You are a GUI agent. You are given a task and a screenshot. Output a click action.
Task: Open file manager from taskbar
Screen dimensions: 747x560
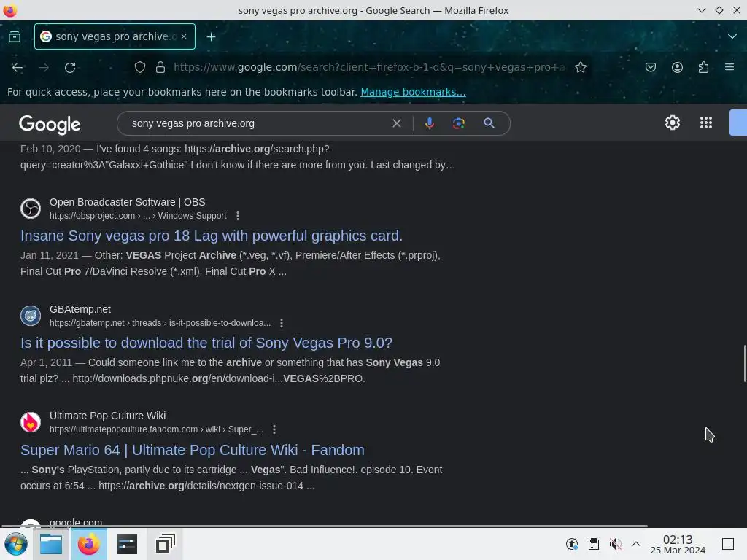(x=51, y=544)
